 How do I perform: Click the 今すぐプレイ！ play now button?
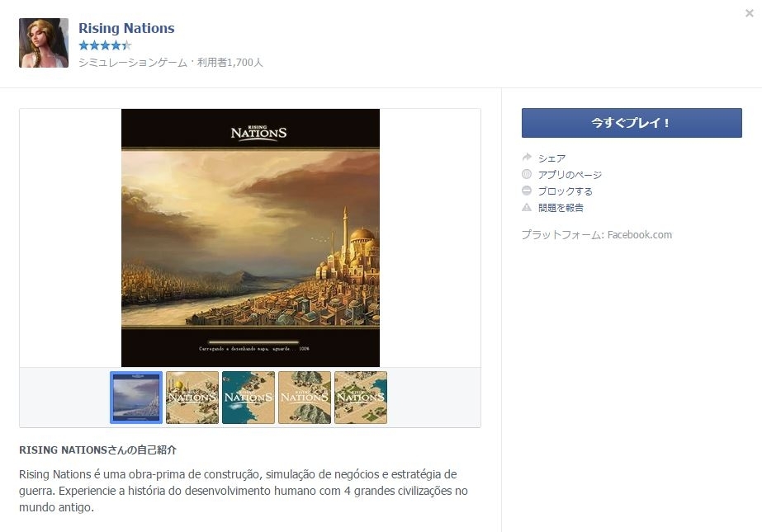point(632,123)
